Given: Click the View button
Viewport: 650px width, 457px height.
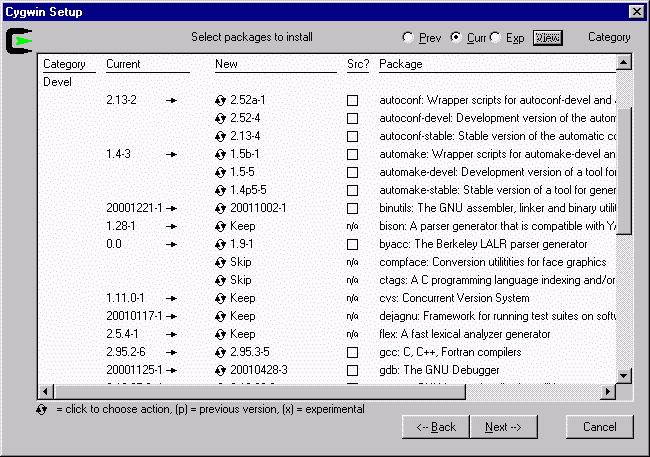Looking at the screenshot, I should coord(548,38).
